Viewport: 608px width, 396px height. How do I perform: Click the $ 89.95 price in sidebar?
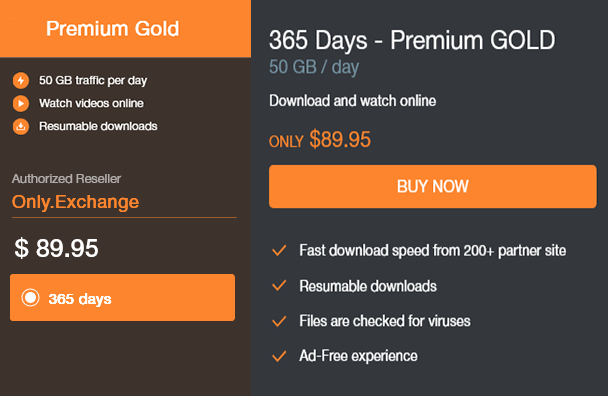[56, 248]
